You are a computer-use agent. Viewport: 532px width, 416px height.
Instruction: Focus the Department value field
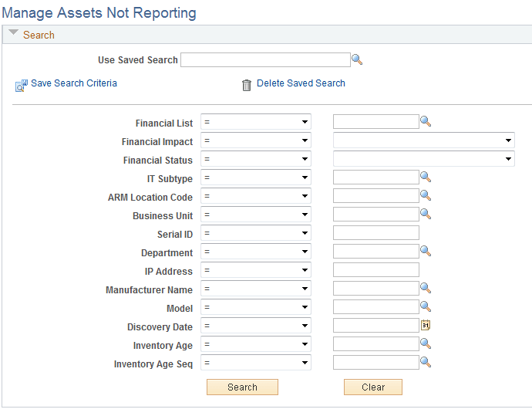click(376, 252)
